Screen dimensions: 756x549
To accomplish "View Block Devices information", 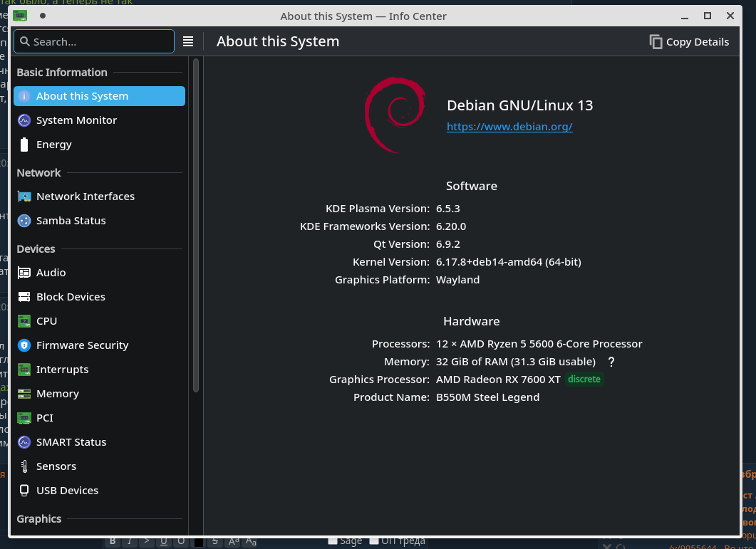I will [x=99, y=296].
